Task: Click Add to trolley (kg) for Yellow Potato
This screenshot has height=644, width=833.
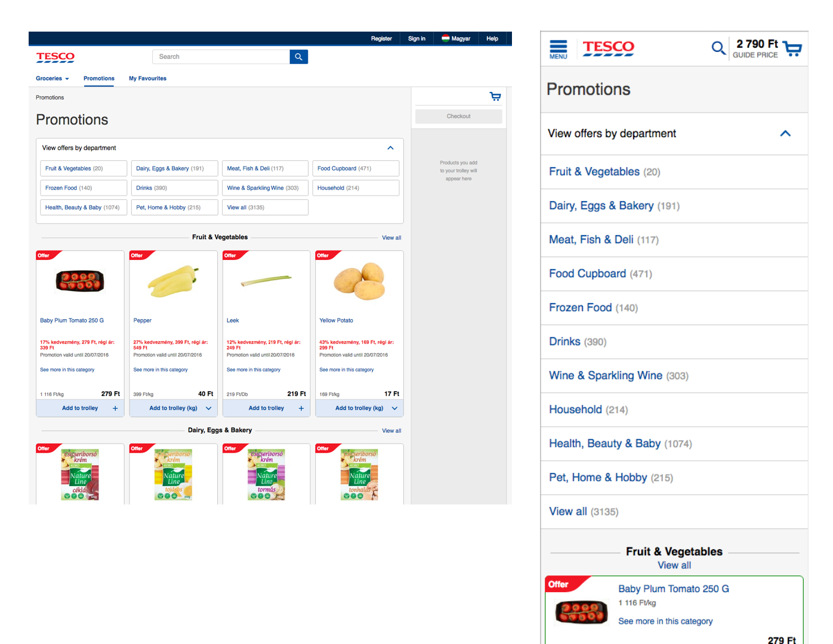Action: (359, 408)
